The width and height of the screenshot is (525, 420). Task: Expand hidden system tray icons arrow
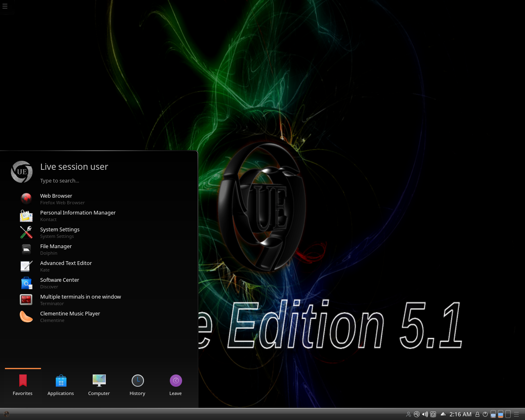click(x=443, y=414)
